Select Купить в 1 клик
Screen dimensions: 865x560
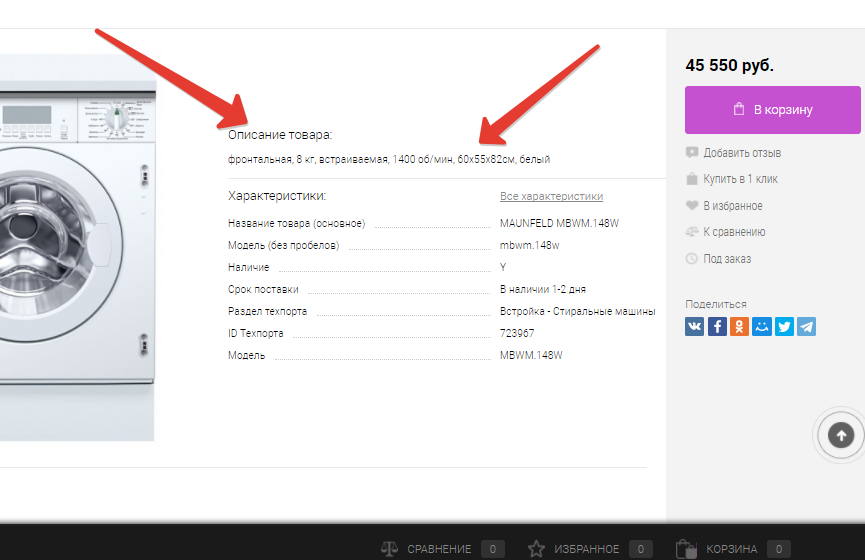740,179
